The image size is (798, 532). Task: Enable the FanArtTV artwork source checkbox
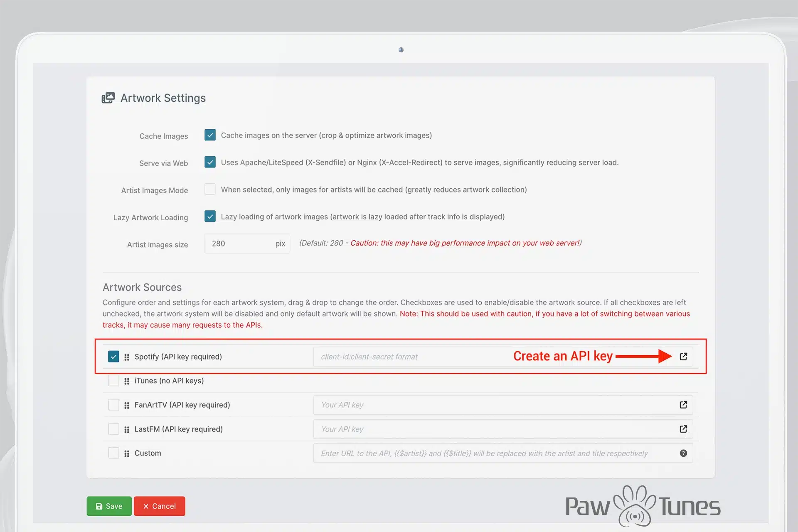tap(113, 405)
